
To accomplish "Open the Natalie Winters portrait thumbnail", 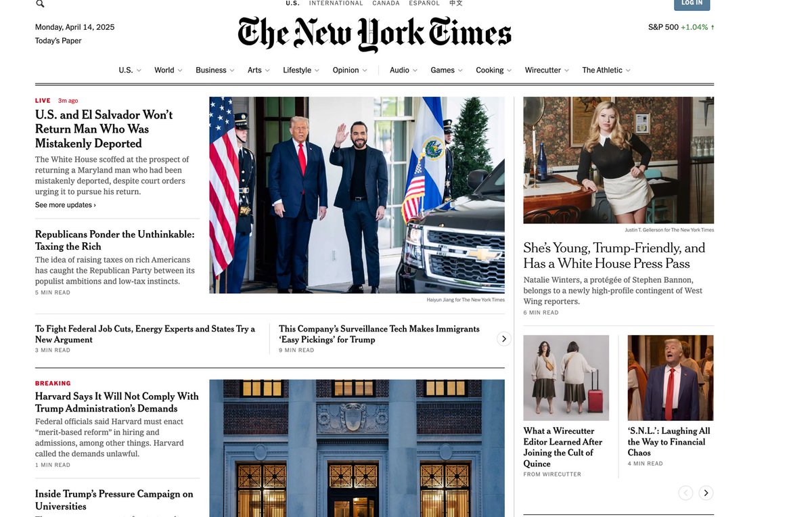I will pyautogui.click(x=618, y=160).
